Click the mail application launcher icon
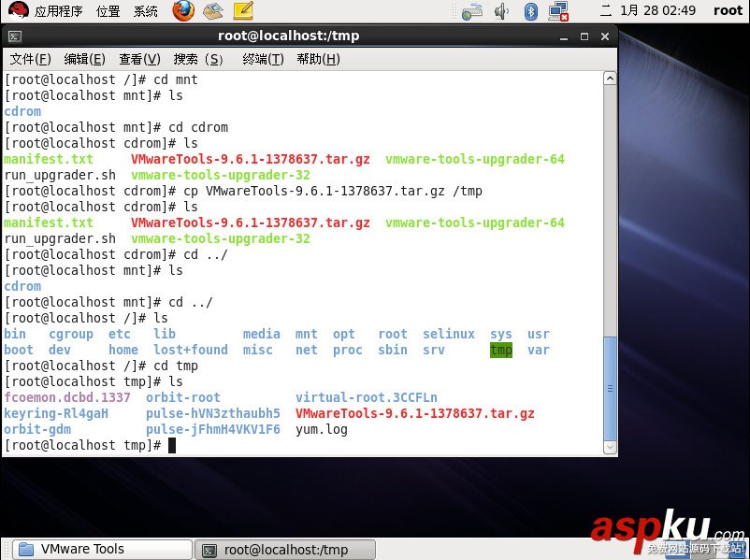 pos(213,10)
